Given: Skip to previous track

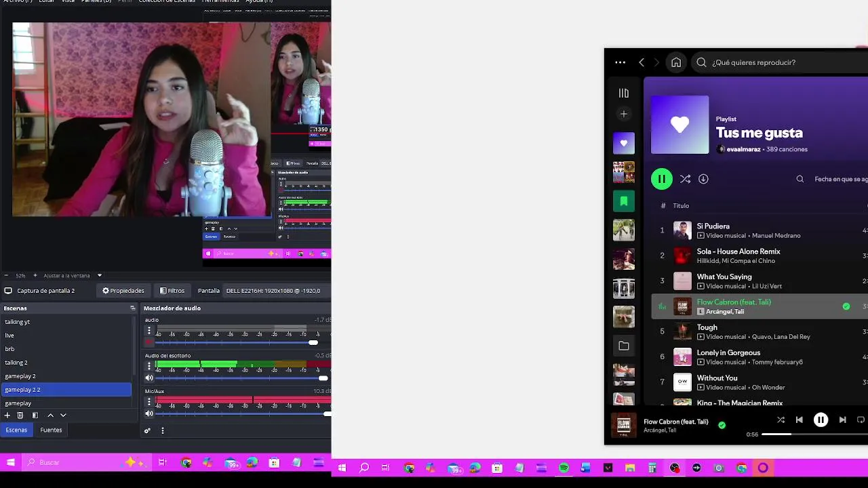Looking at the screenshot, I should coord(799,420).
